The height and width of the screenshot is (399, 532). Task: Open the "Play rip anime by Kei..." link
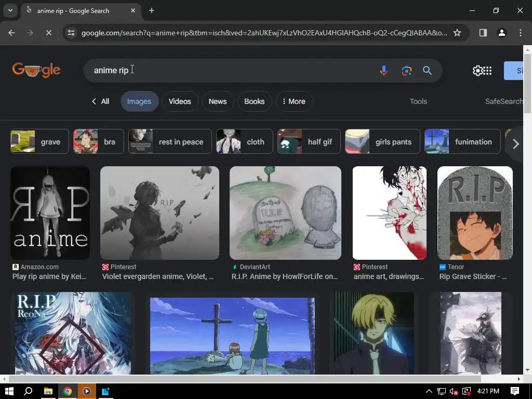click(x=49, y=276)
